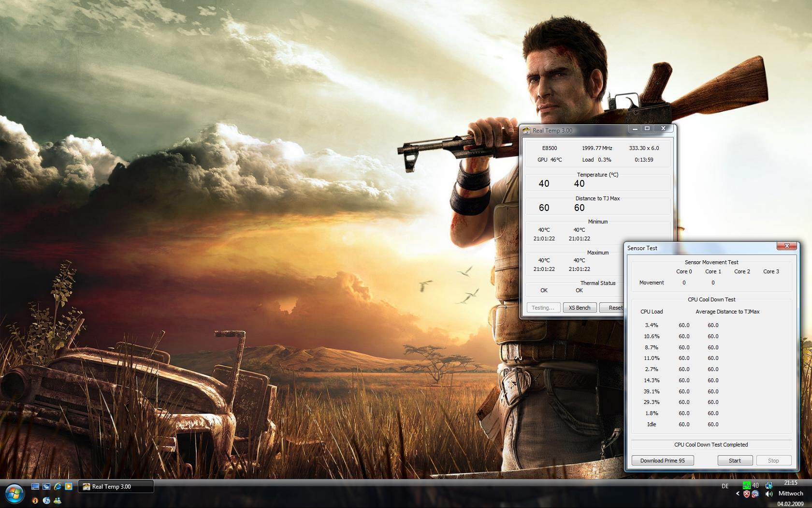Click the GPU 46°C reading

(x=550, y=160)
